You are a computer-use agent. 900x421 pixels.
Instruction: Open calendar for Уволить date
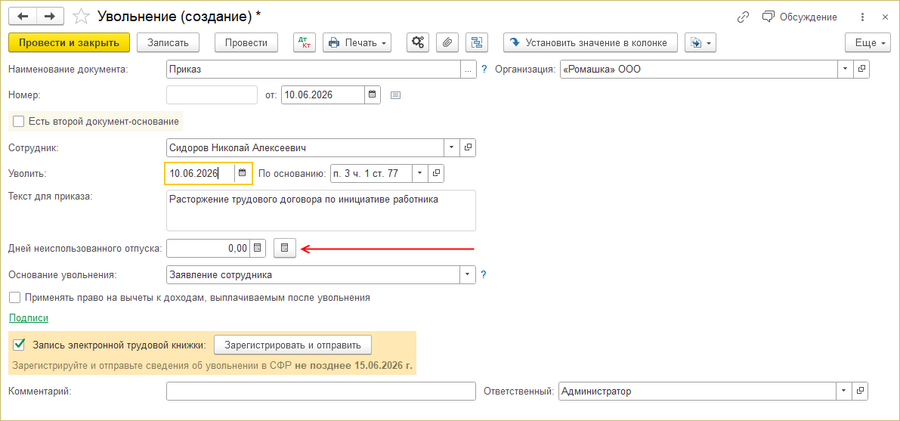pos(243,173)
